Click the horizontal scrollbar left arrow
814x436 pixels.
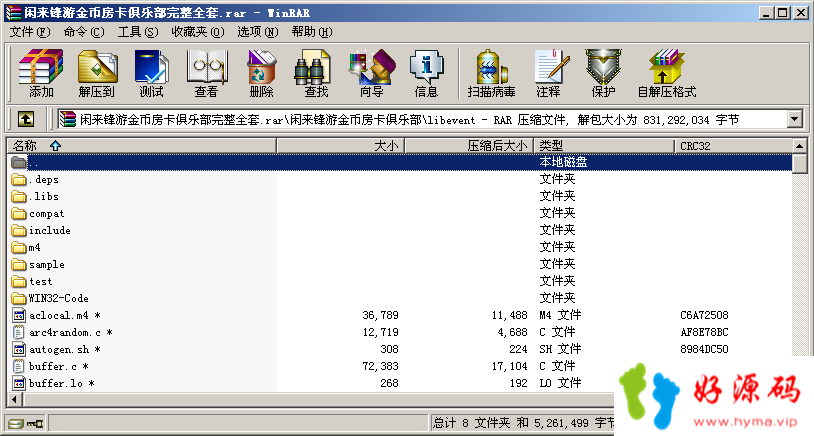pos(15,400)
